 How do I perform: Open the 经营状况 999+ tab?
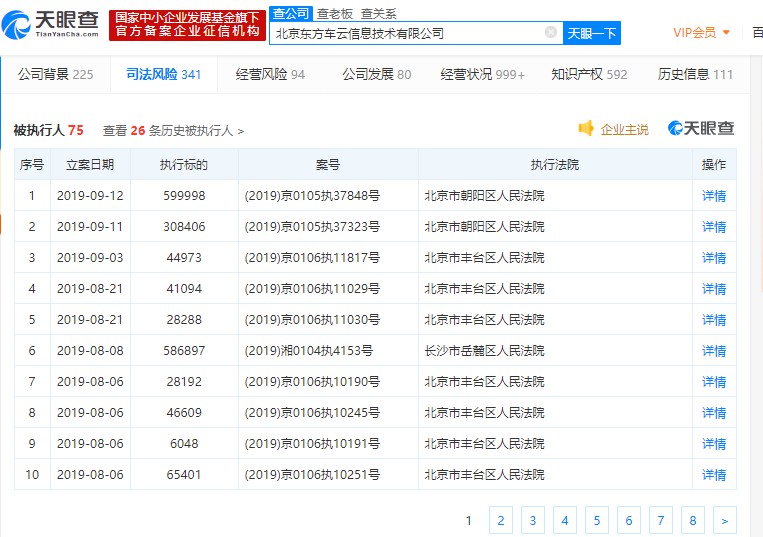483,74
